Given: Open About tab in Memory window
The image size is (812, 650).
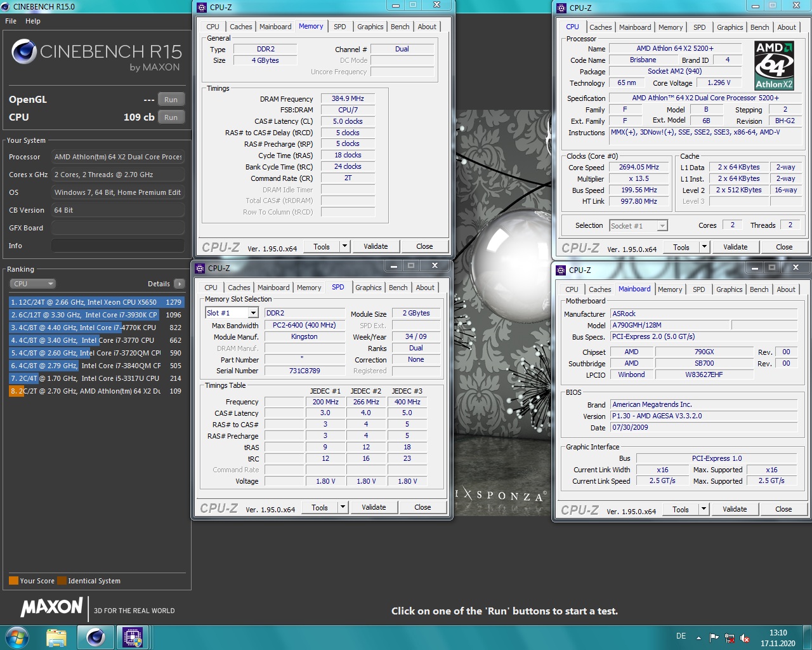Looking at the screenshot, I should pos(427,27).
